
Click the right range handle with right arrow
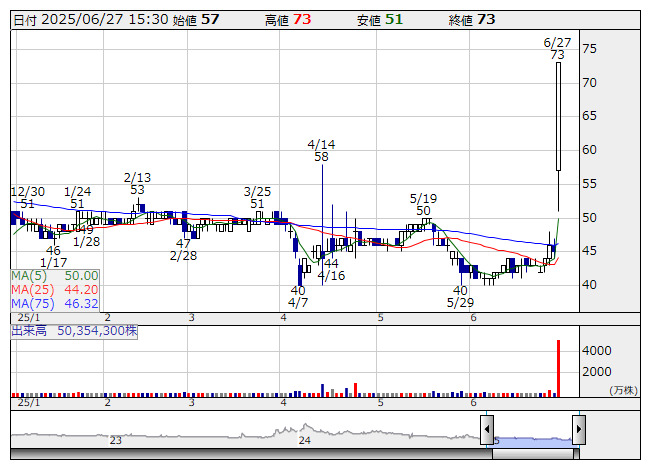[579, 429]
